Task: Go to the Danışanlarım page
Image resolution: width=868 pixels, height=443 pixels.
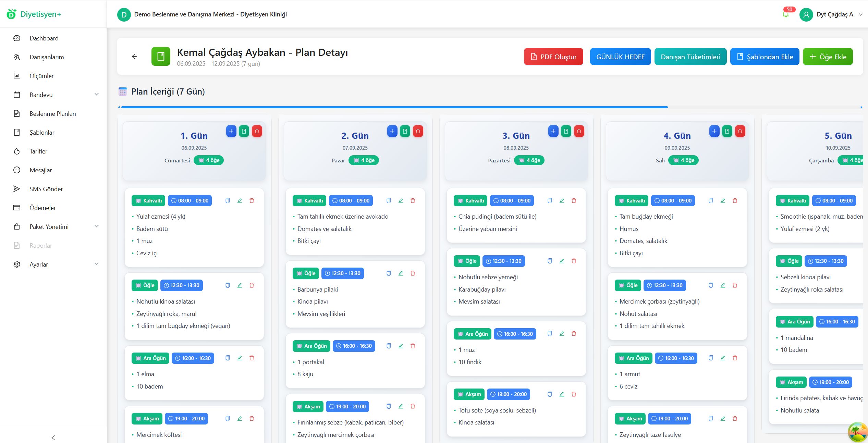Action: pyautogui.click(x=47, y=57)
